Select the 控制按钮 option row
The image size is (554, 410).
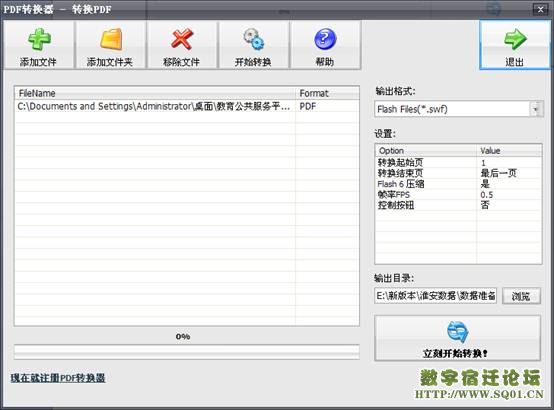coord(458,205)
